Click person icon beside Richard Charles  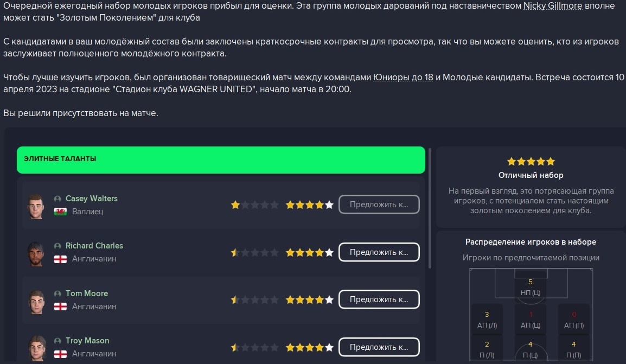(58, 246)
